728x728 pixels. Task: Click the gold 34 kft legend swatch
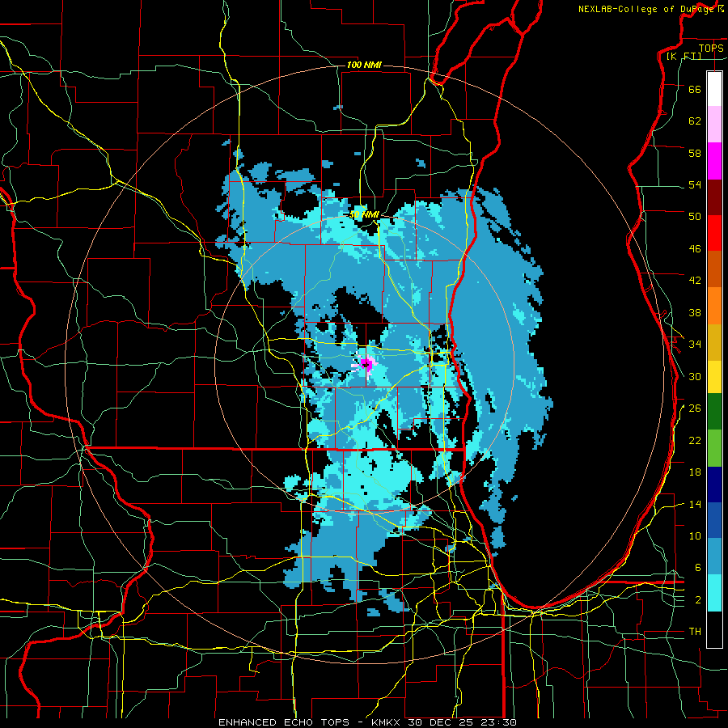(714, 342)
